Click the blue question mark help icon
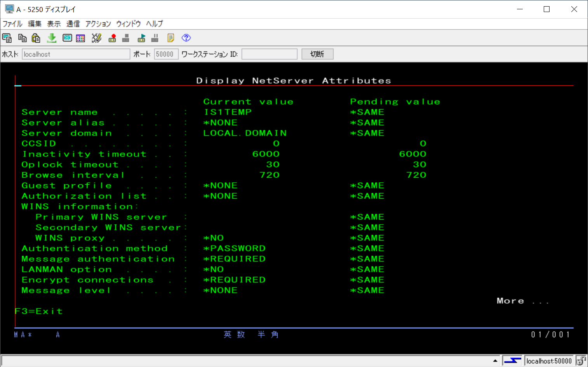 [186, 38]
